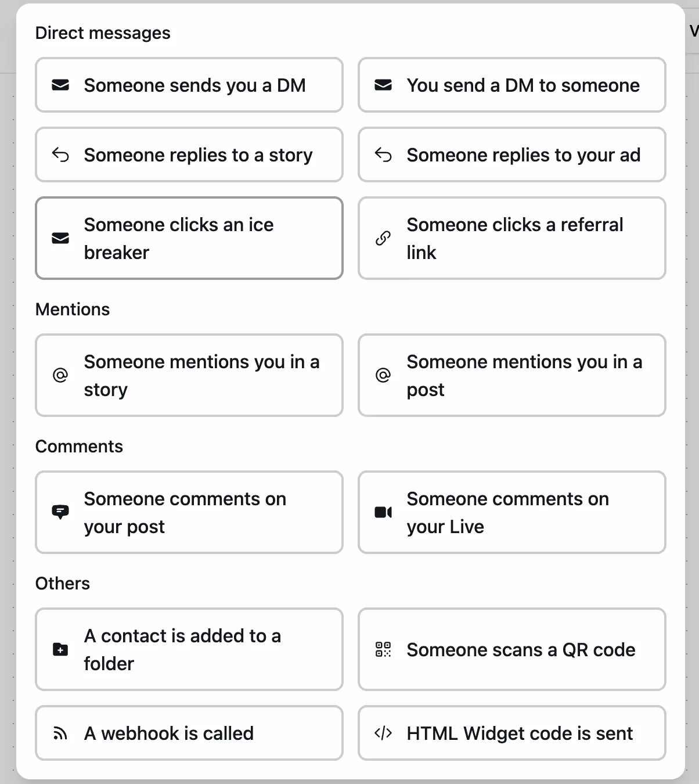
Task: Choose 'Someone comments on your post' trigger
Action: pyautogui.click(x=189, y=512)
